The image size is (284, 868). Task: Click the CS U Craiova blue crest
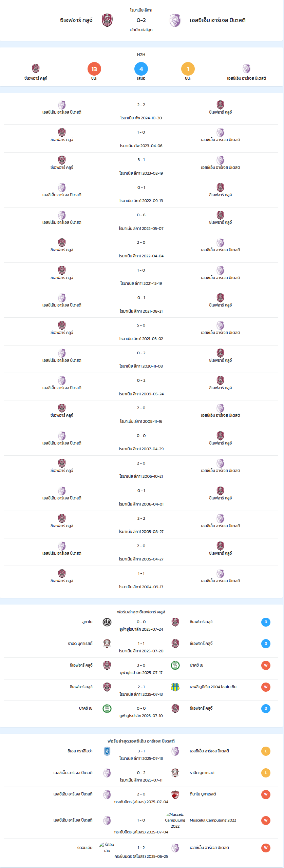(x=107, y=751)
